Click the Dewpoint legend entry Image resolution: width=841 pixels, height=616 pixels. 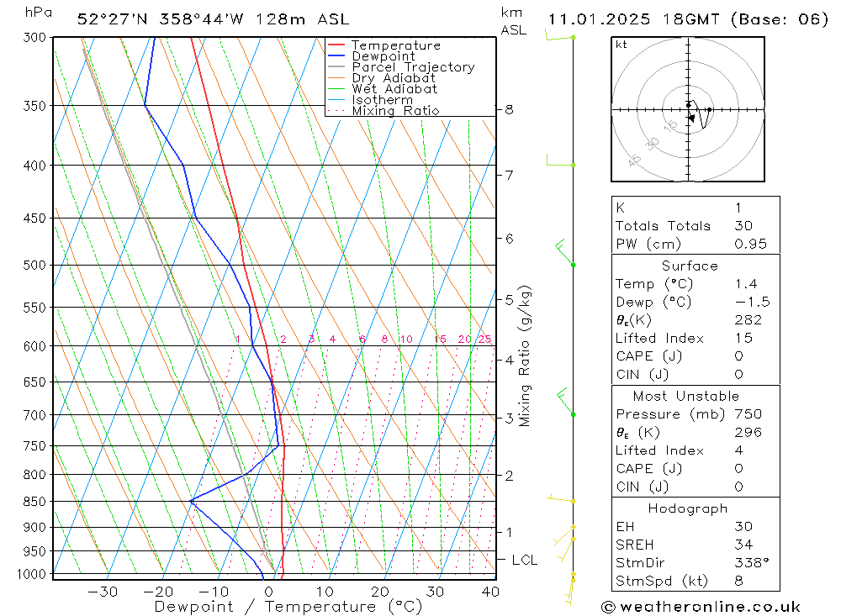371,56
